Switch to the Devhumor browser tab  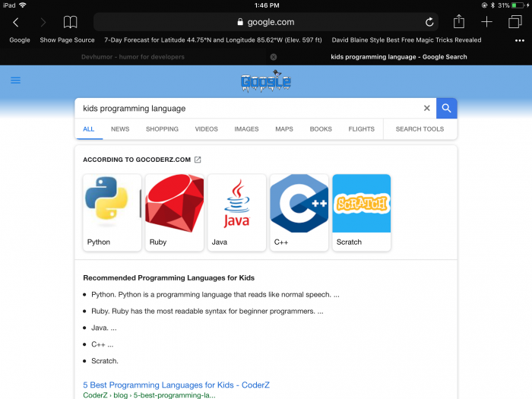point(133,57)
